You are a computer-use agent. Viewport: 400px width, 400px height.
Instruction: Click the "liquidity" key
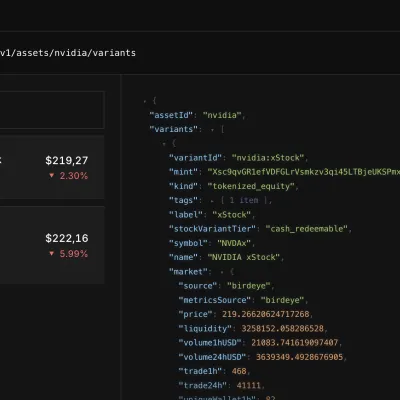(x=205, y=329)
